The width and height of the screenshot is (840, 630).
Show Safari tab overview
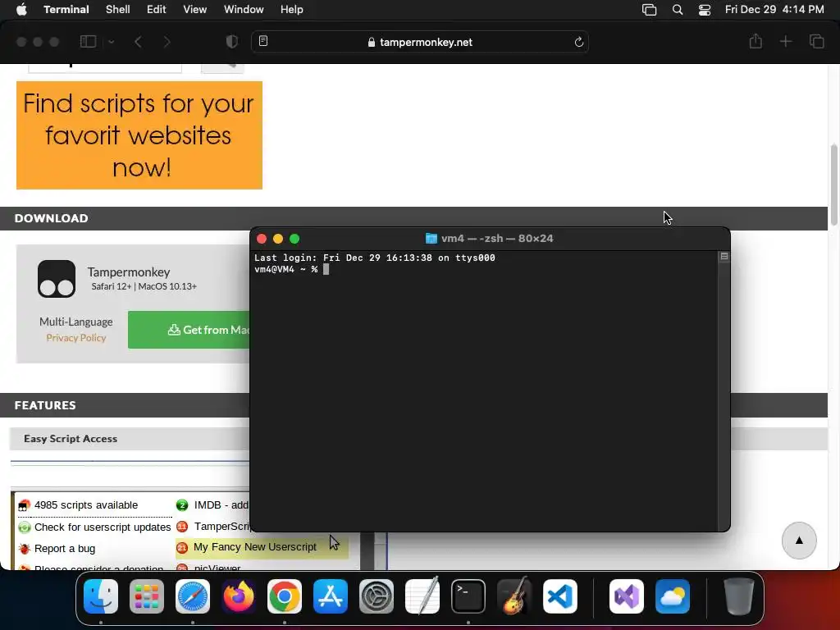[816, 41]
